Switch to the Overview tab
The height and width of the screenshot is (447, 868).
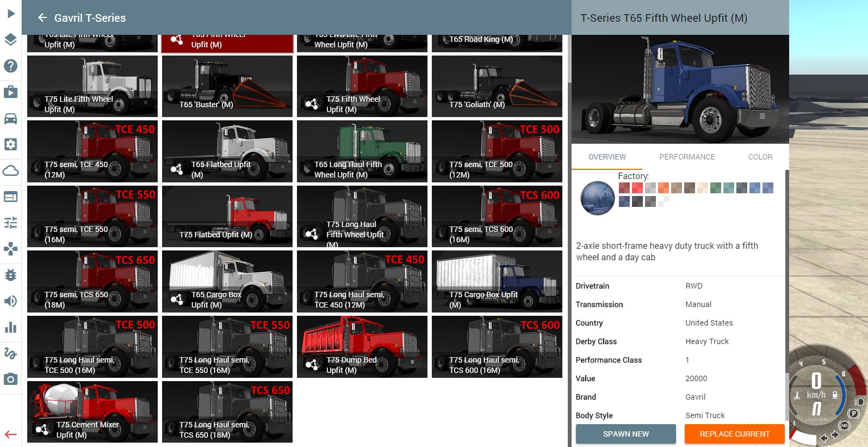pyautogui.click(x=607, y=157)
